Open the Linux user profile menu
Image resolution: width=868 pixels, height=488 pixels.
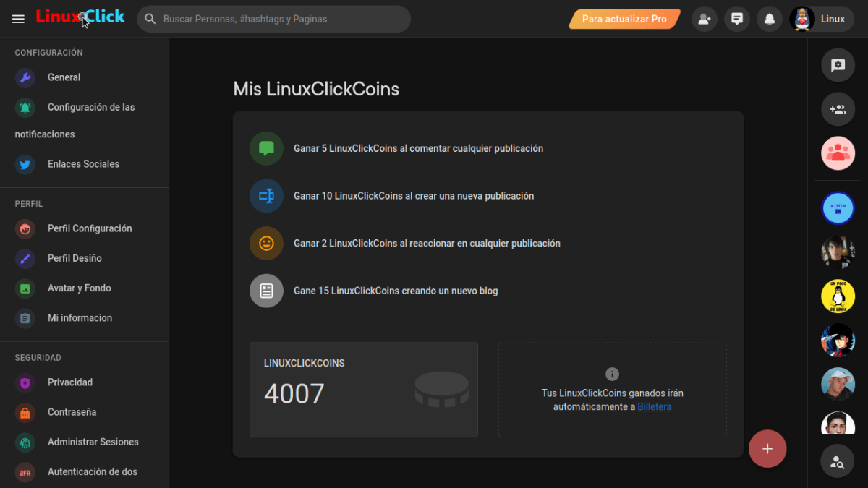822,19
